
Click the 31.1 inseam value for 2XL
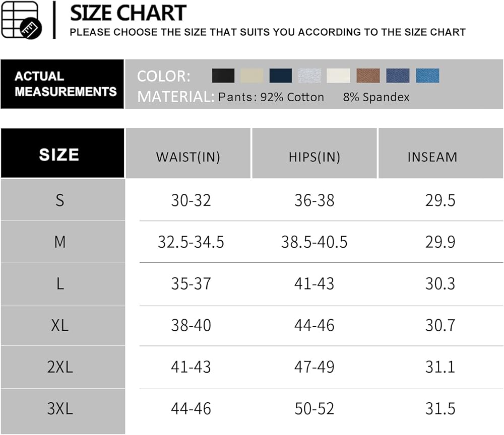(x=440, y=367)
